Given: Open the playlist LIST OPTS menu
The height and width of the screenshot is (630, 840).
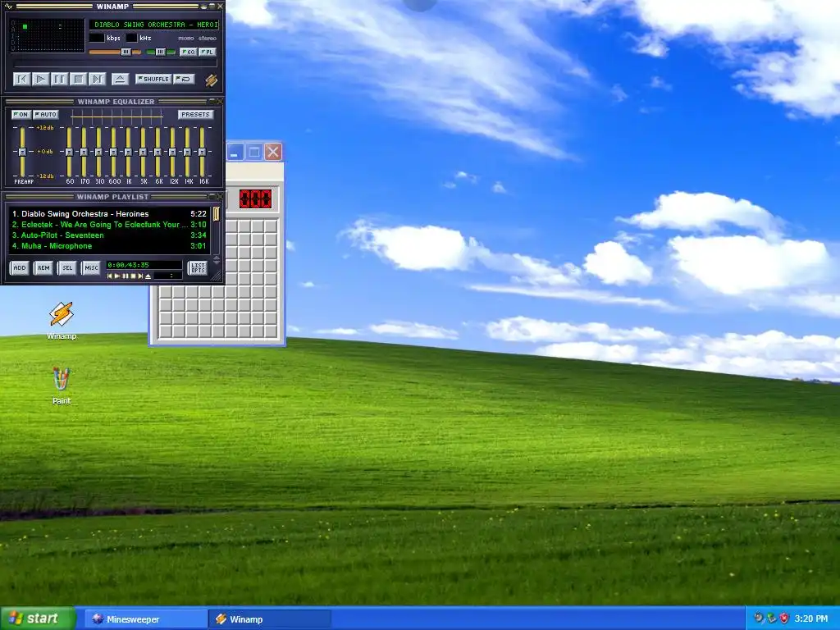Looking at the screenshot, I should click(198, 268).
